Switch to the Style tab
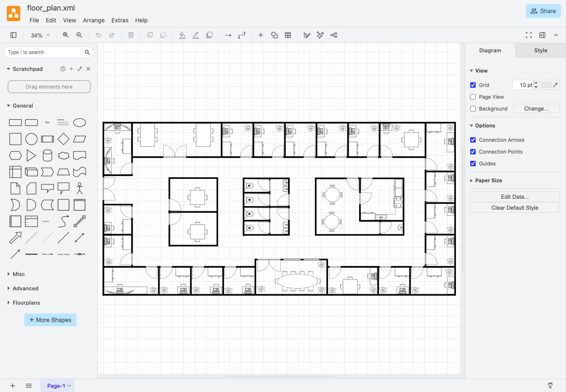The width and height of the screenshot is (566, 392). pos(541,50)
